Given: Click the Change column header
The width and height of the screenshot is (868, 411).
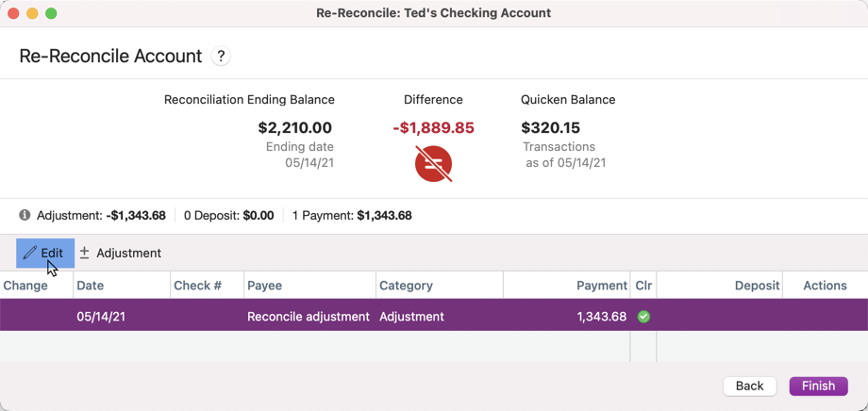Looking at the screenshot, I should tap(25, 286).
